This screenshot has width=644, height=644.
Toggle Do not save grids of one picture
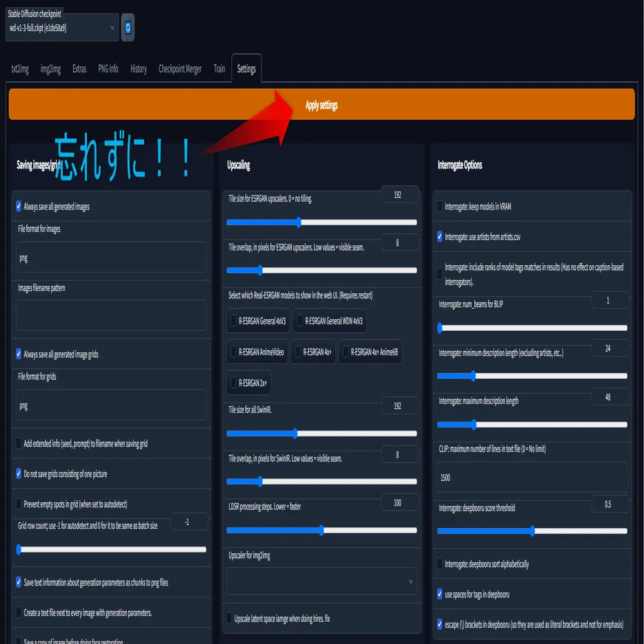(x=18, y=473)
